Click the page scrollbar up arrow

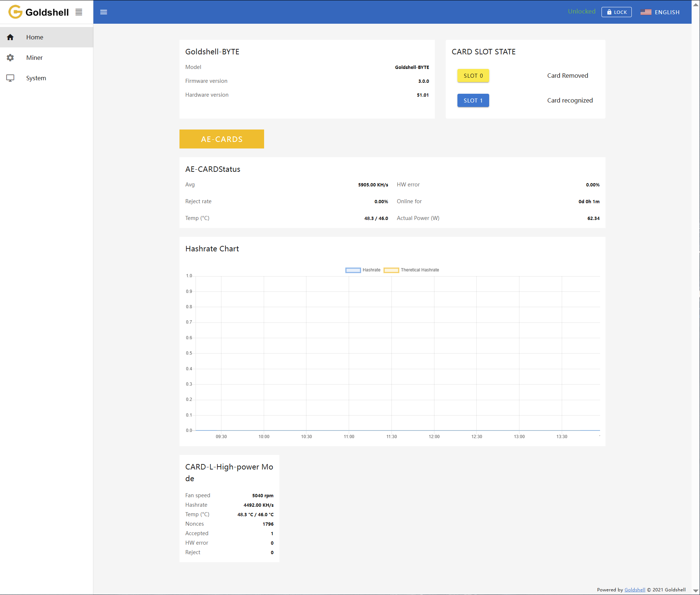tap(696, 5)
